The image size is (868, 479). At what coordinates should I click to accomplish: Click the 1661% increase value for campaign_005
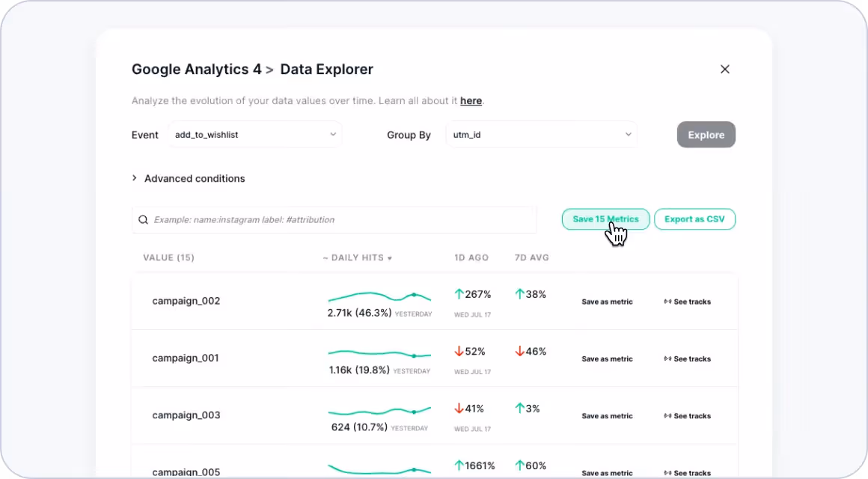tap(474, 466)
